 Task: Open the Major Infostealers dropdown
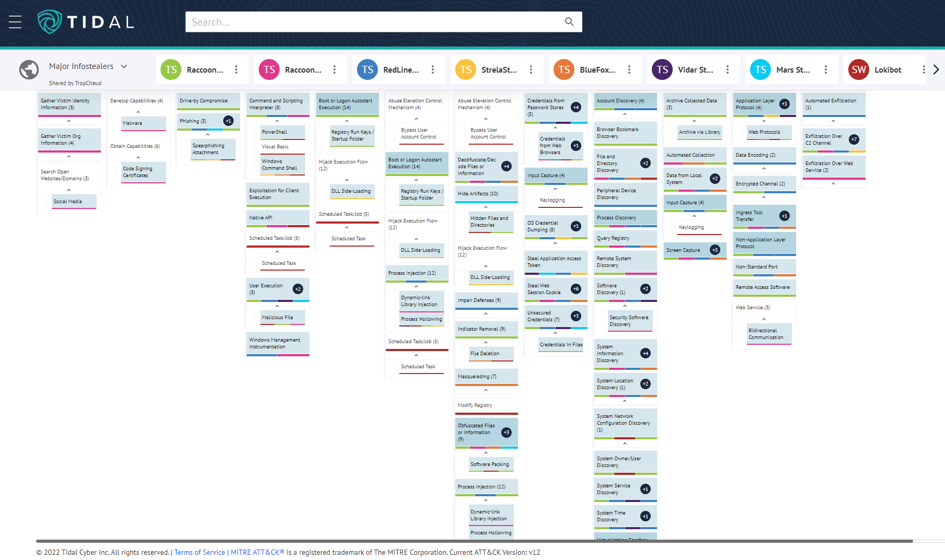[124, 66]
